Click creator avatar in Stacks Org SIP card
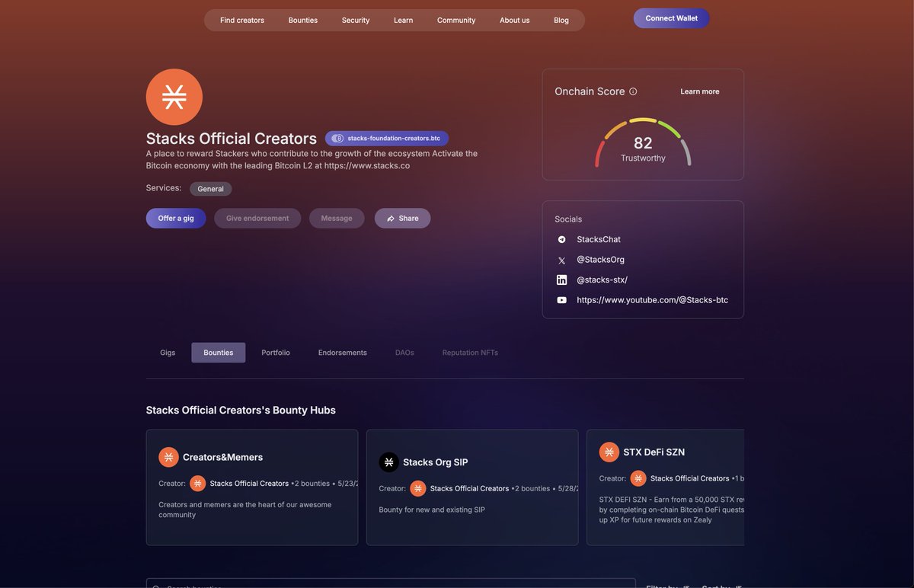 click(x=418, y=488)
